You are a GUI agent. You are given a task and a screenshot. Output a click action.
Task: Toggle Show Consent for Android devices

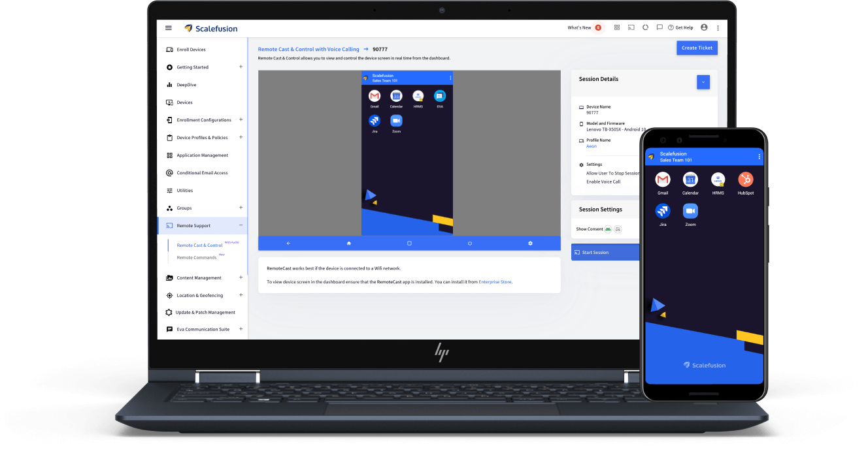click(608, 229)
